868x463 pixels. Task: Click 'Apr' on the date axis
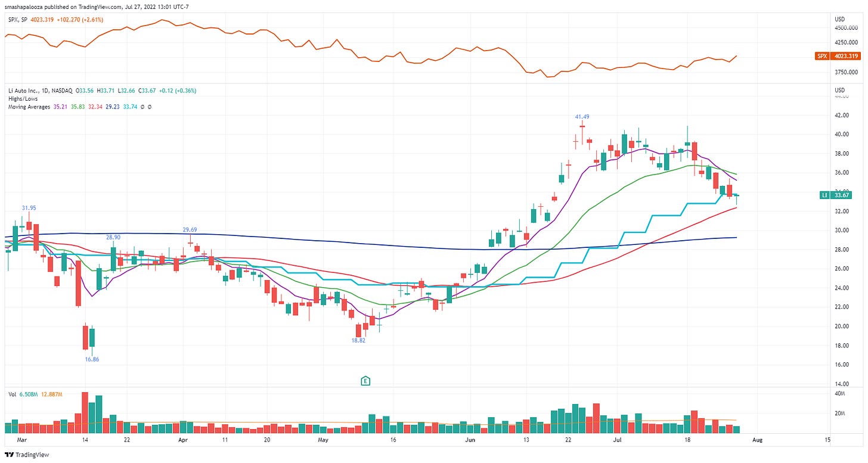click(182, 440)
